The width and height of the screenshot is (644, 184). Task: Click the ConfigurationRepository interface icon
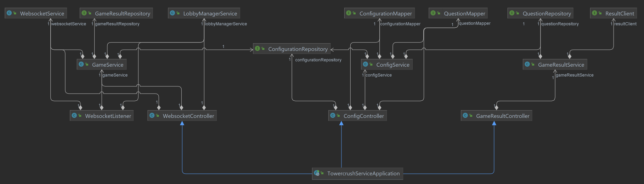(x=258, y=49)
